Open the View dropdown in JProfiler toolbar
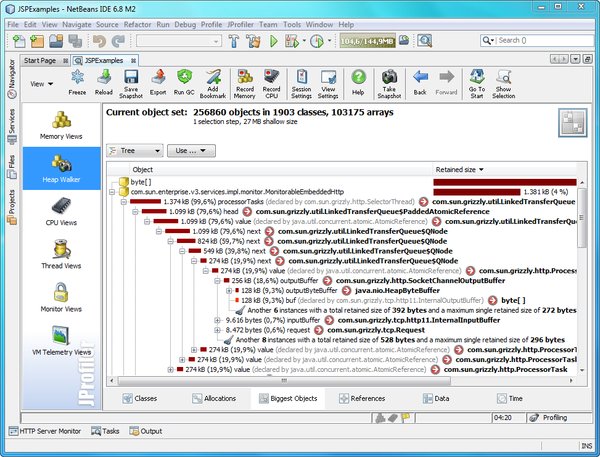The image size is (600, 457). 42,84
